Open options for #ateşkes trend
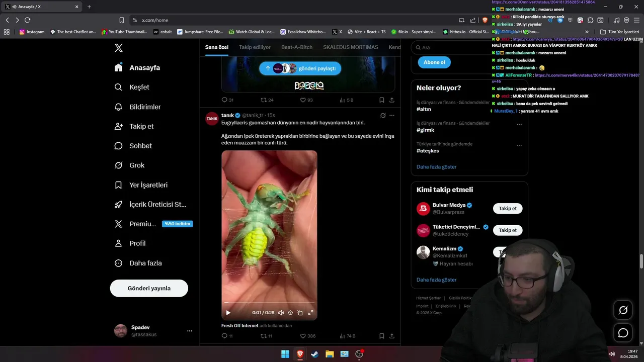Viewport: 644px width, 362px height. [x=519, y=145]
